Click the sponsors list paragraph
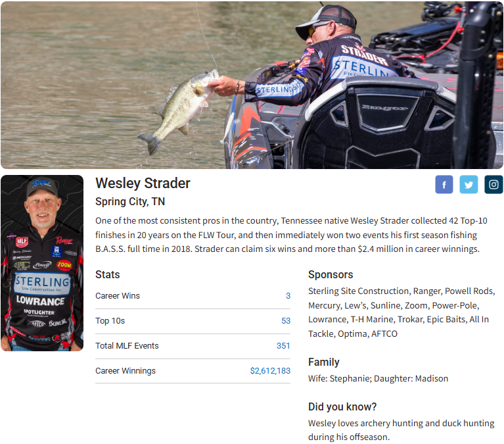Viewport: 504px width, 444px height. 401,312
